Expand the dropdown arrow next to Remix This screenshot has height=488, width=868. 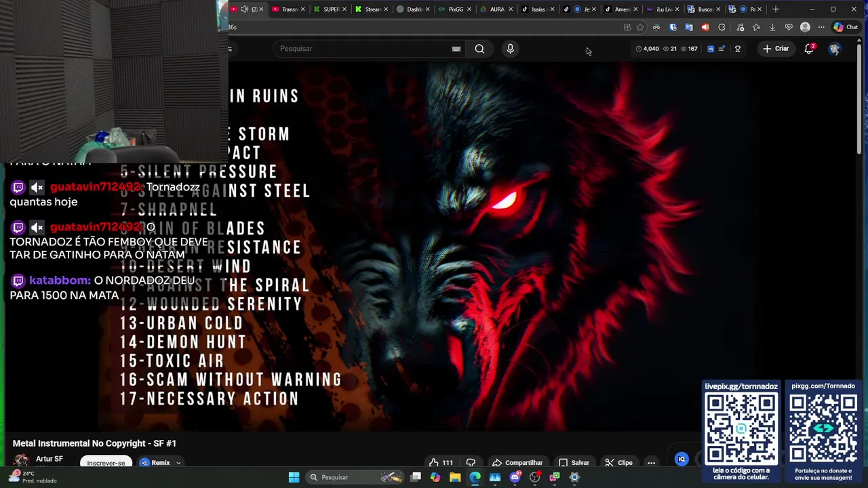coord(178,463)
